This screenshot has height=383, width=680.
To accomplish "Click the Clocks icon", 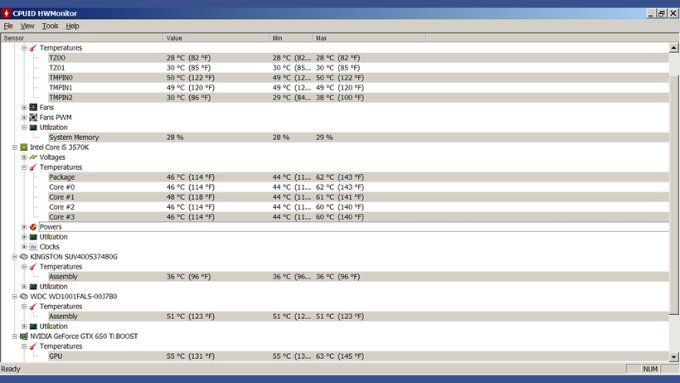I will point(33,247).
